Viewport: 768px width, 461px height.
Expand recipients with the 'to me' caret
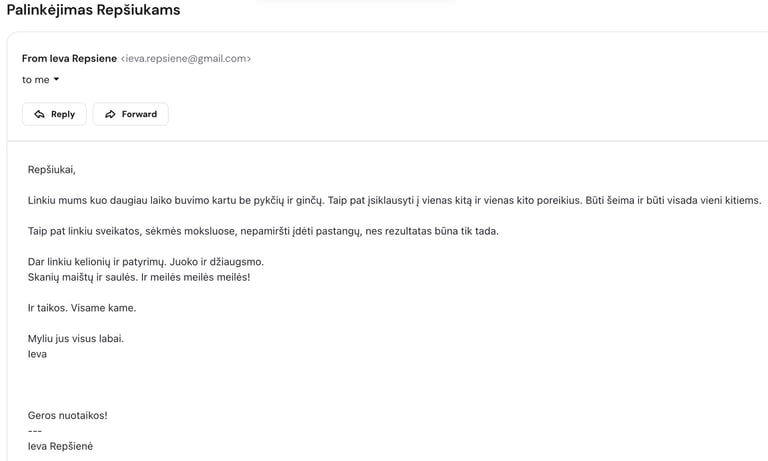(57, 79)
